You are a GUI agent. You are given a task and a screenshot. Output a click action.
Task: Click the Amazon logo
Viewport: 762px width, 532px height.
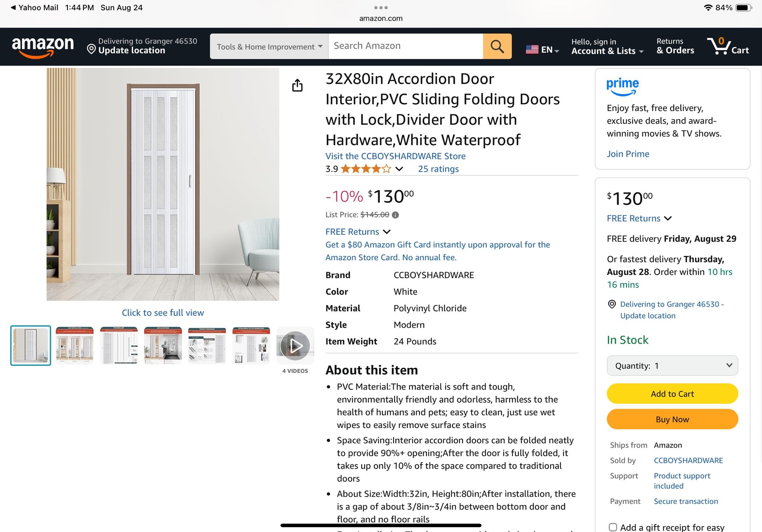coord(43,47)
